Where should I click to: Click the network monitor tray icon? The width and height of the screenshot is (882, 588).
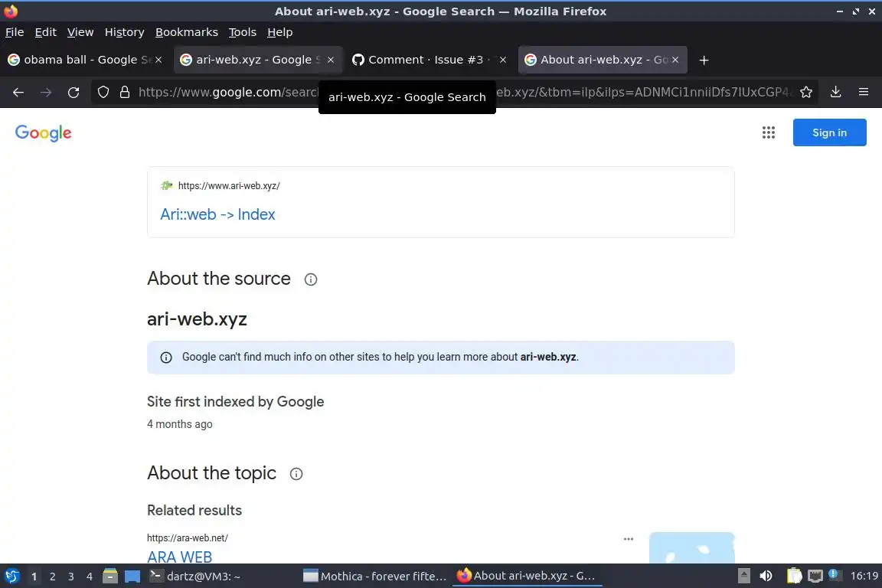point(815,577)
